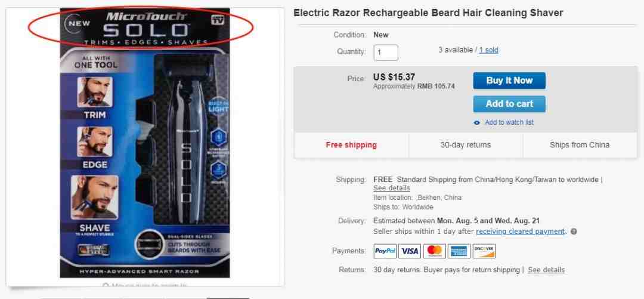Open the 1 sold link

coord(488,50)
